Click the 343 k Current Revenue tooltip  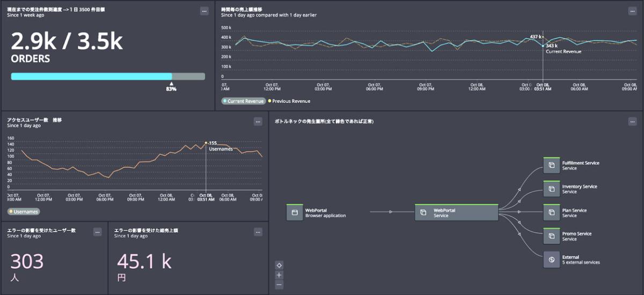pyautogui.click(x=563, y=48)
